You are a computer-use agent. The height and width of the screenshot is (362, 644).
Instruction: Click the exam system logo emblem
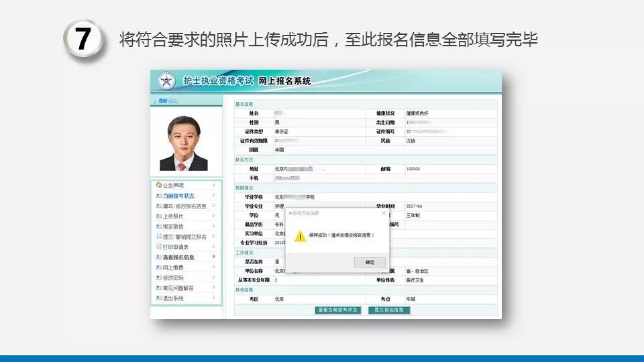click(x=165, y=82)
